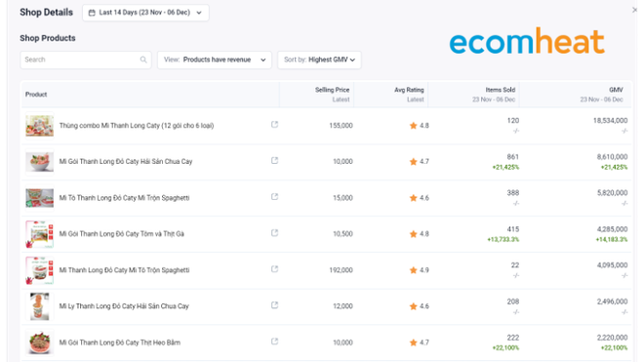This screenshot has width=644, height=362.
Task: Open the Last 14 Days date range dropdown
Action: pyautogui.click(x=145, y=13)
